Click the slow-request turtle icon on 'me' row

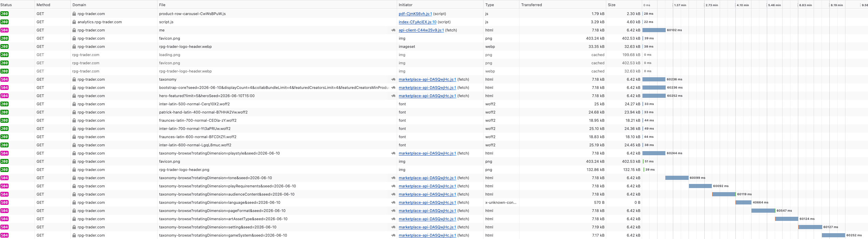tap(393, 30)
